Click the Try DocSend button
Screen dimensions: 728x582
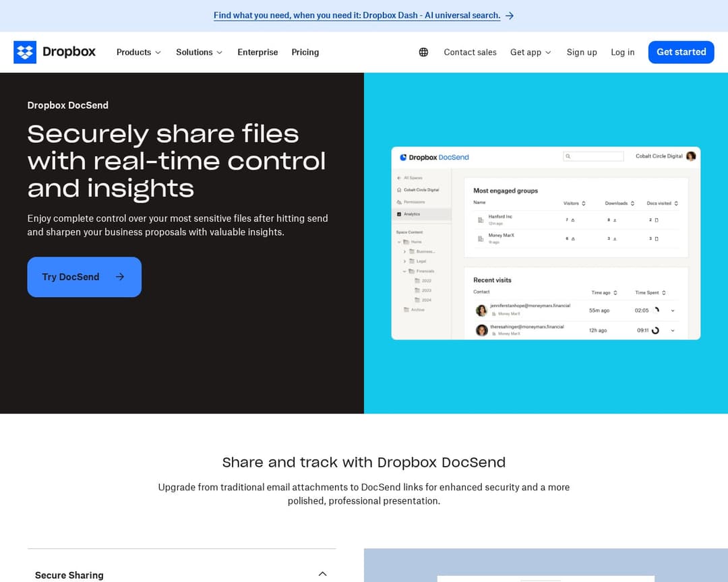click(x=84, y=277)
